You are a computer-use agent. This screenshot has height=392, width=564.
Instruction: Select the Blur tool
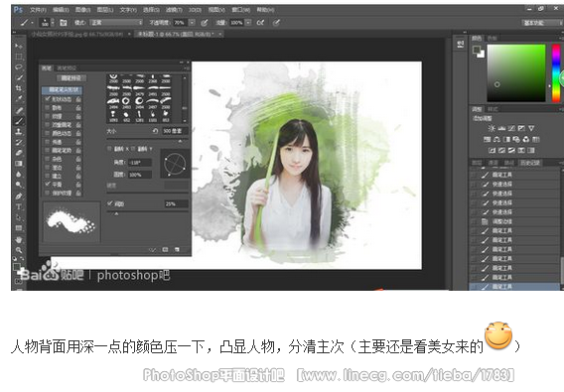tap(18, 174)
